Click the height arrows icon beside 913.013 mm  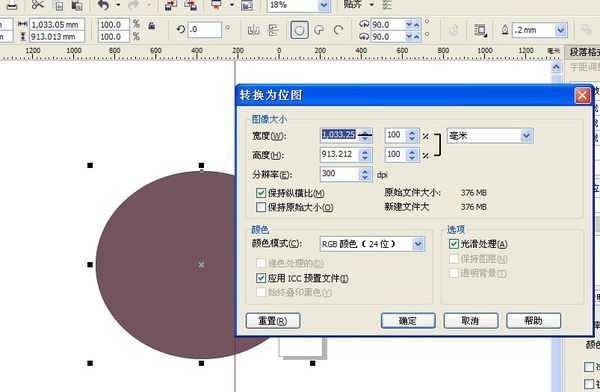(23, 37)
